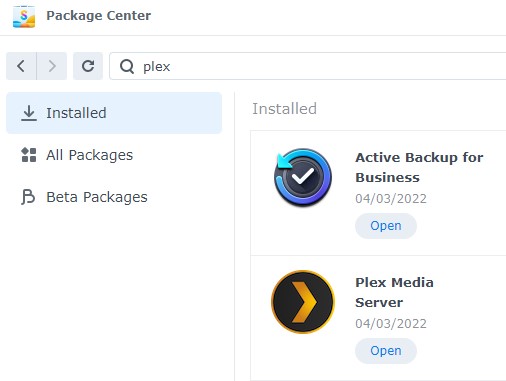The image size is (506, 381).
Task: Select the Installed sidebar category
Action: pyautogui.click(x=114, y=113)
